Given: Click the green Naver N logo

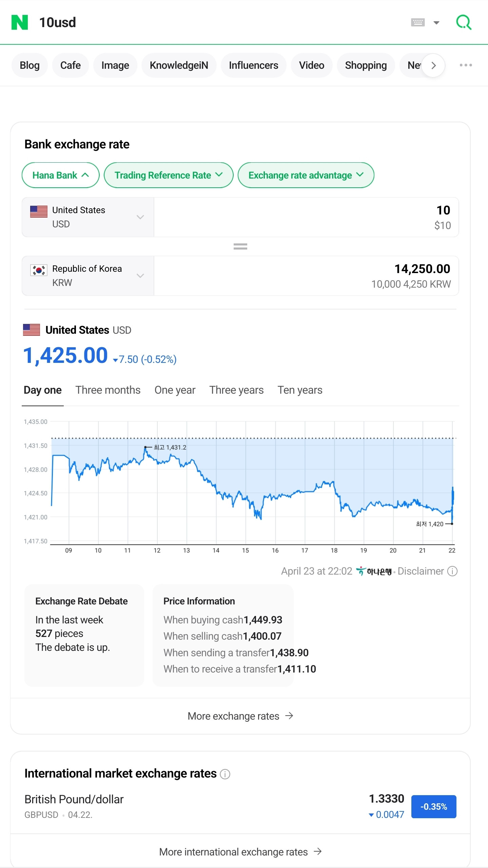Looking at the screenshot, I should [x=20, y=22].
